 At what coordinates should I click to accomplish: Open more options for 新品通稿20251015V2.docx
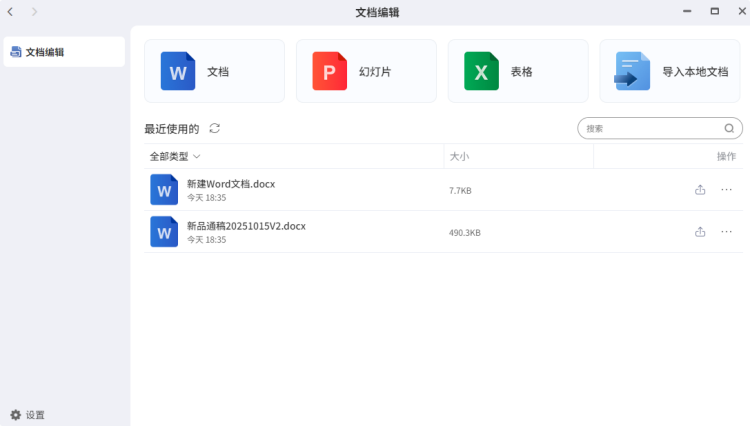(x=726, y=232)
